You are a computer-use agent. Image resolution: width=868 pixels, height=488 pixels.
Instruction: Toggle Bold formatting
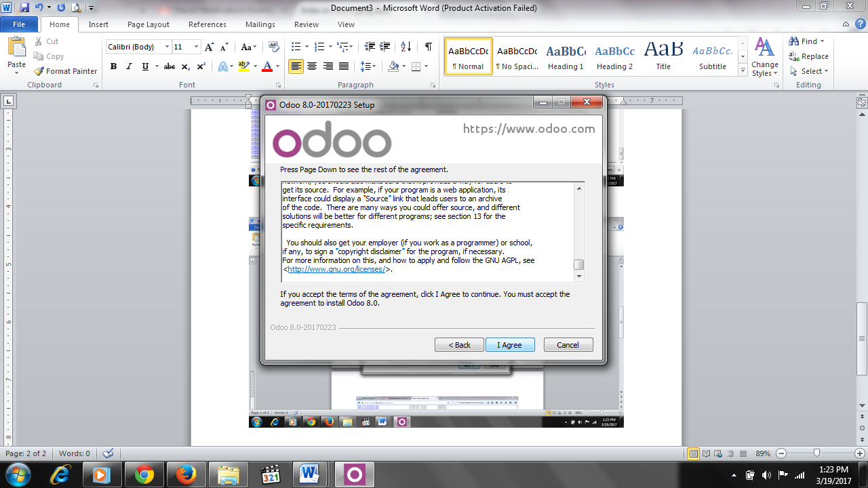tap(113, 66)
